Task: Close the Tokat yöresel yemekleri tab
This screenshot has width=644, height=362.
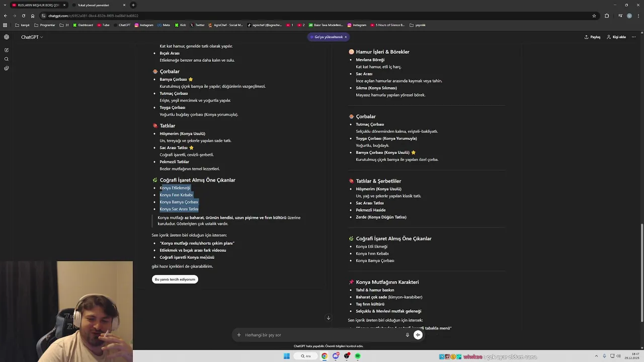Action: [124, 5]
